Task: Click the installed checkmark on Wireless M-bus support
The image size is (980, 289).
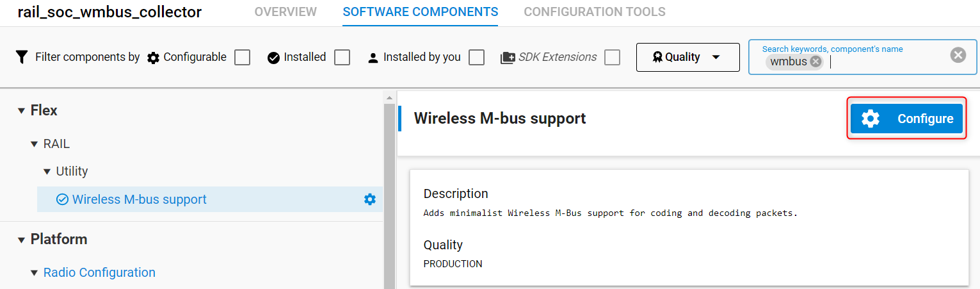Action: tap(63, 199)
